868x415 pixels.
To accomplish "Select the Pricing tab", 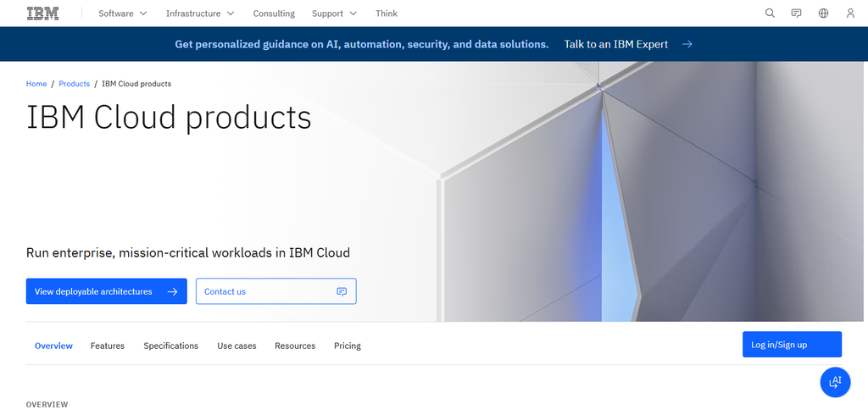I will (348, 346).
